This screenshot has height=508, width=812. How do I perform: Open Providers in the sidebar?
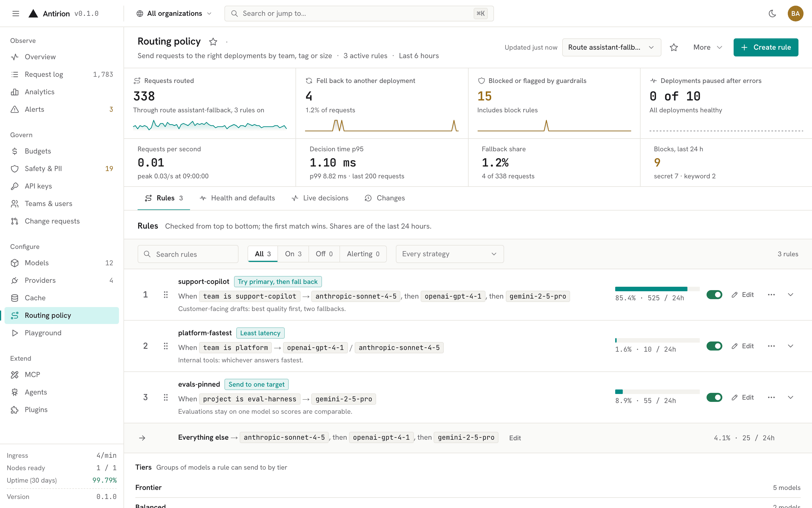pos(62,280)
